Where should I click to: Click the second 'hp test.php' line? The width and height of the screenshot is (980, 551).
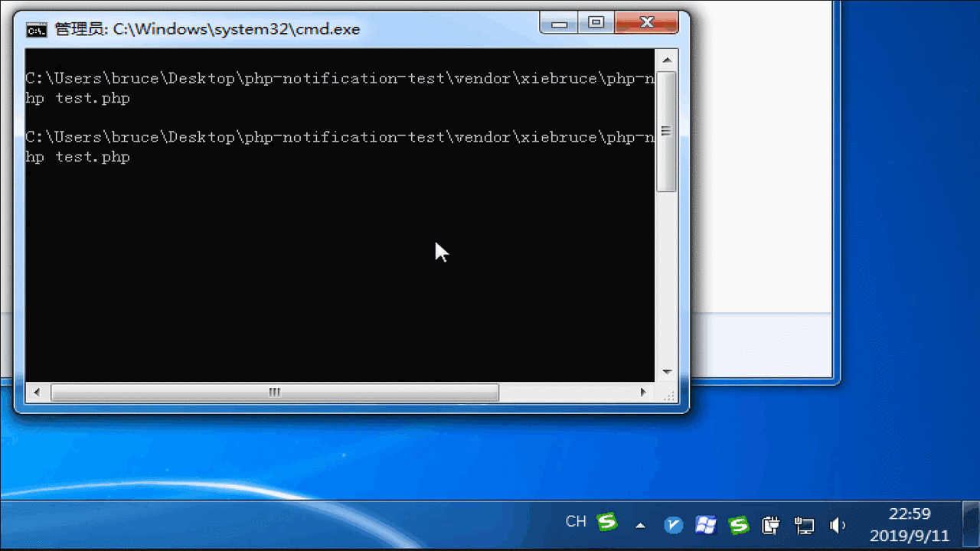[x=77, y=157]
